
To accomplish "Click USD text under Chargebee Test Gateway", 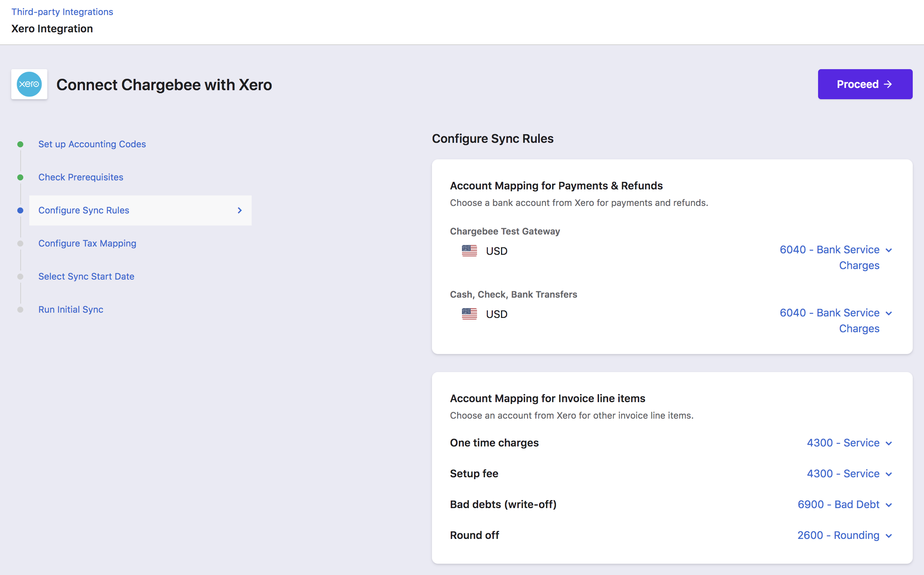I will pyautogui.click(x=497, y=251).
